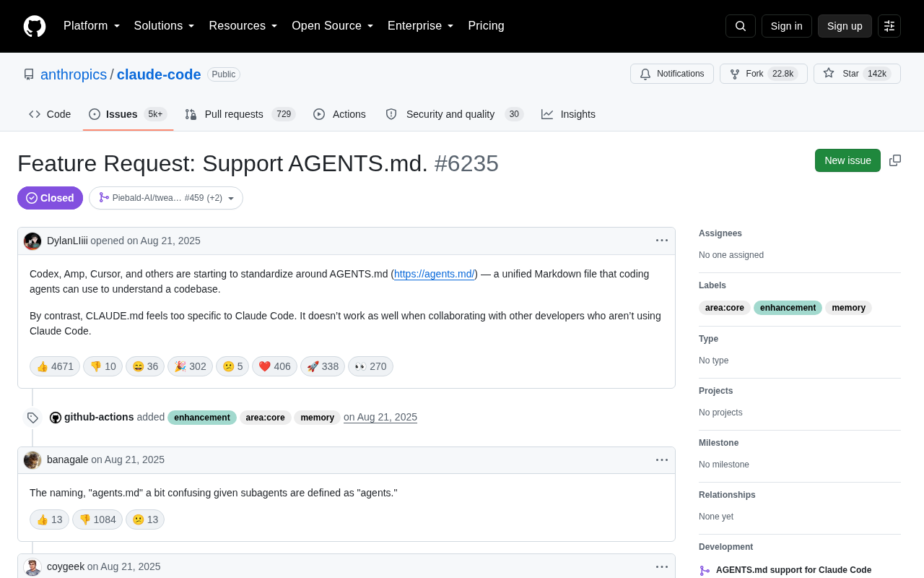Open DylanLIiii's profile link
Screen dimensions: 924x578
point(67,241)
